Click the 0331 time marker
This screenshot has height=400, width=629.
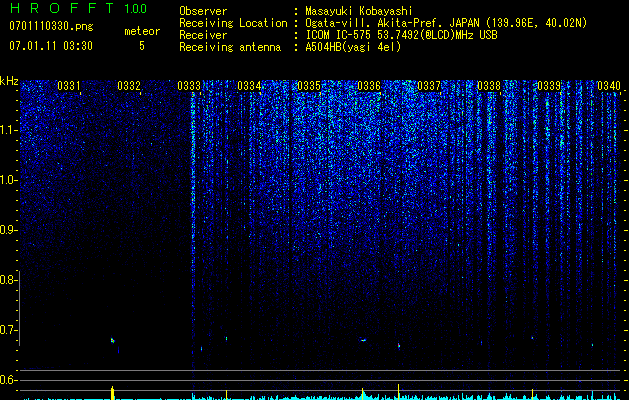(x=69, y=85)
